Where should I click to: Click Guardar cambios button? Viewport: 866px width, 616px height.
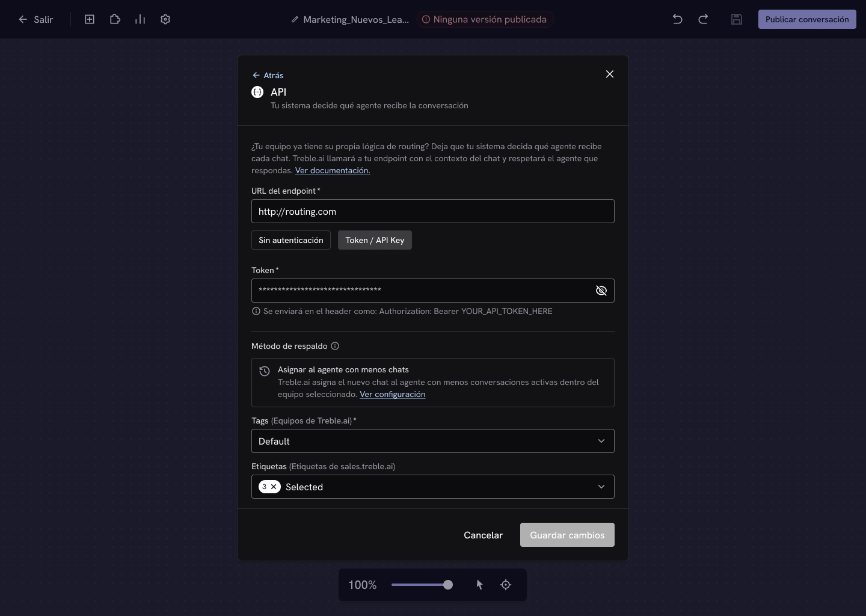click(x=567, y=535)
